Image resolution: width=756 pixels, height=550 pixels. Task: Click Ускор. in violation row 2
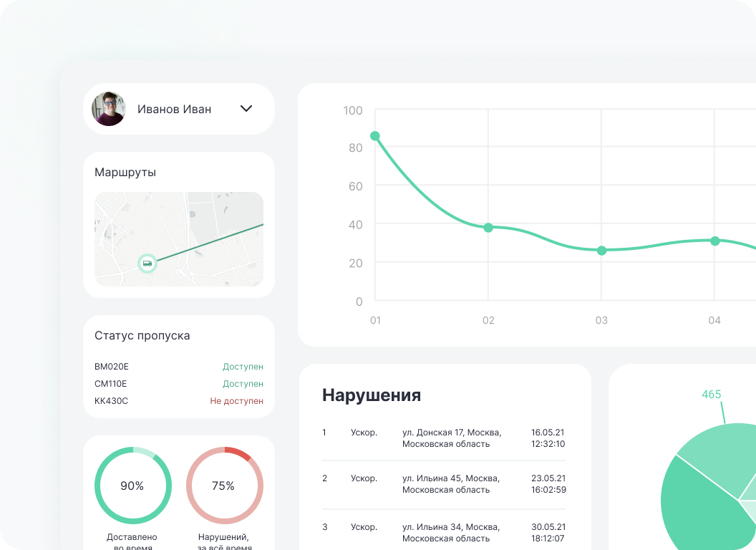click(x=364, y=478)
